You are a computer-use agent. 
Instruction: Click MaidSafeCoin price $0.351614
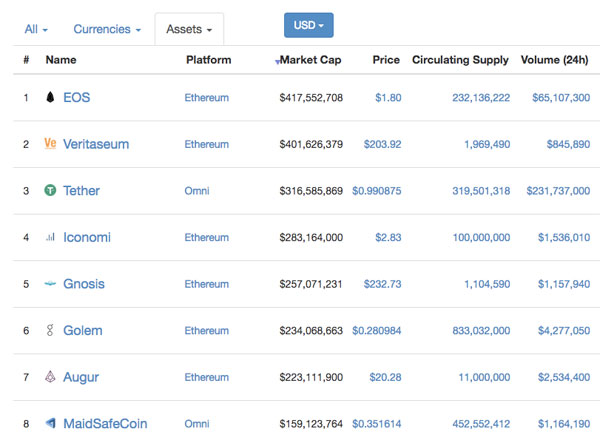click(x=377, y=423)
